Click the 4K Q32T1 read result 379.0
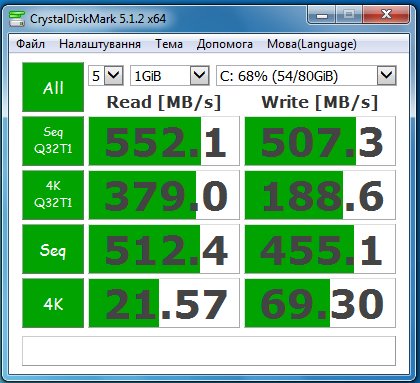 [x=164, y=195]
